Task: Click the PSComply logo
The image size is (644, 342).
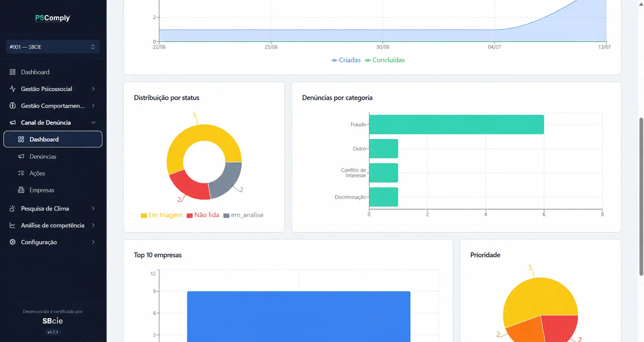Action: [x=53, y=18]
